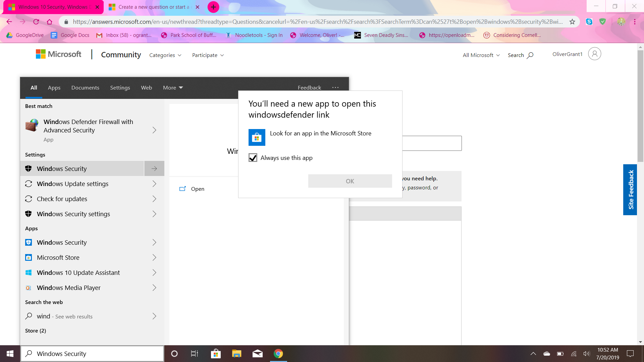Close the Create a new question tab
This screenshot has width=644, height=362.
(x=198, y=7)
